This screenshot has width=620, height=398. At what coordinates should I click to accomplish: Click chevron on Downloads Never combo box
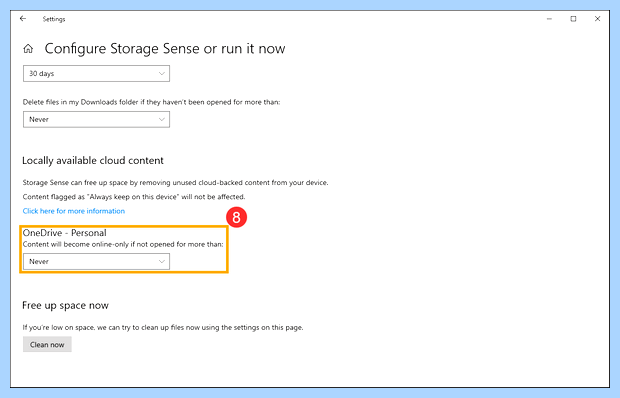click(162, 119)
